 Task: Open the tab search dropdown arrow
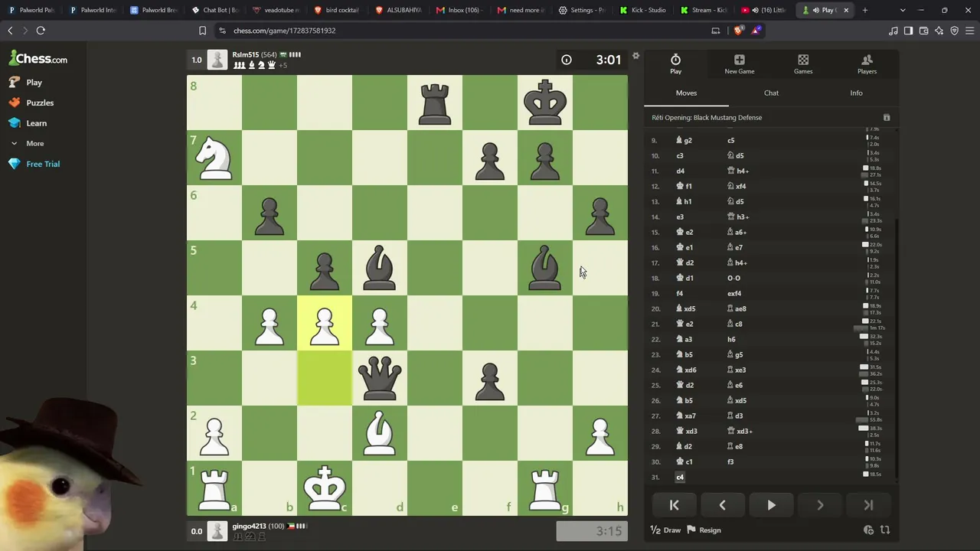tap(903, 10)
